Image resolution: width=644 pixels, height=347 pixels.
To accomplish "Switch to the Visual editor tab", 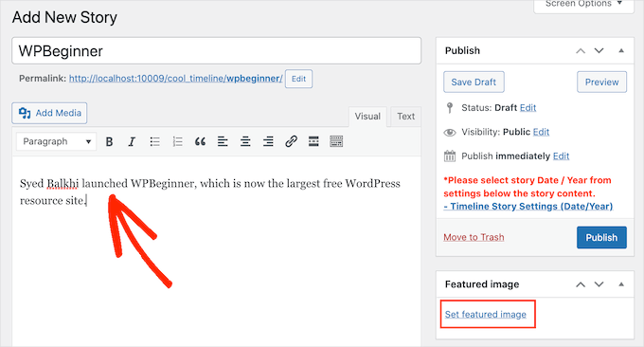I will pos(367,117).
